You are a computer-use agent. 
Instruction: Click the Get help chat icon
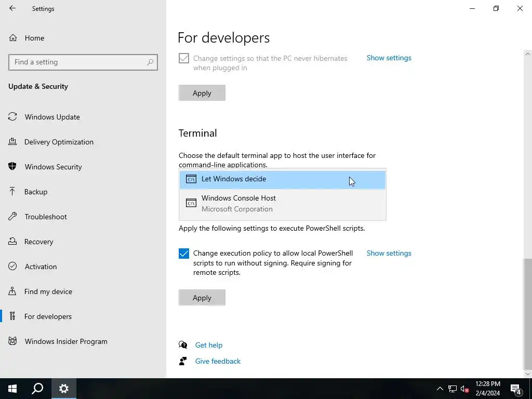(183, 345)
